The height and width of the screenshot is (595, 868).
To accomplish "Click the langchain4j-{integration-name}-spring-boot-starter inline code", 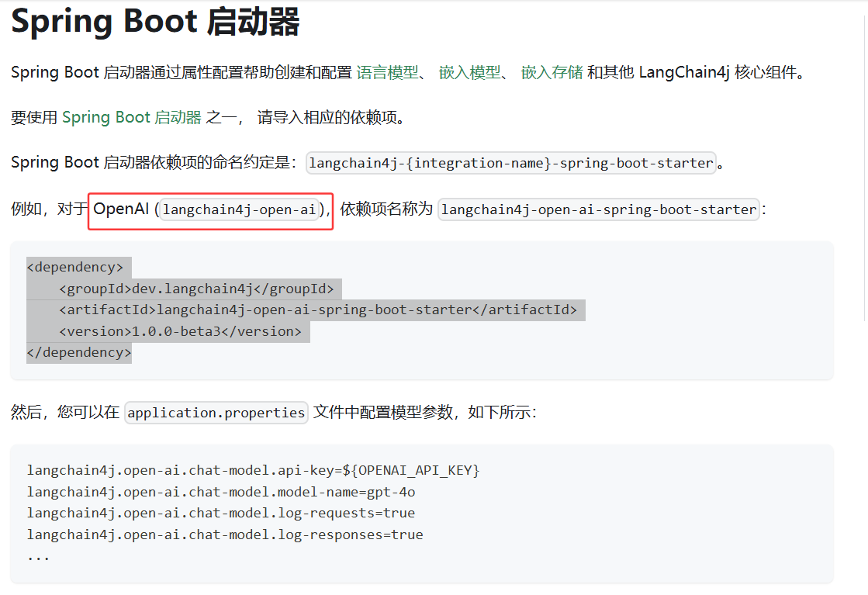I will pos(510,163).
